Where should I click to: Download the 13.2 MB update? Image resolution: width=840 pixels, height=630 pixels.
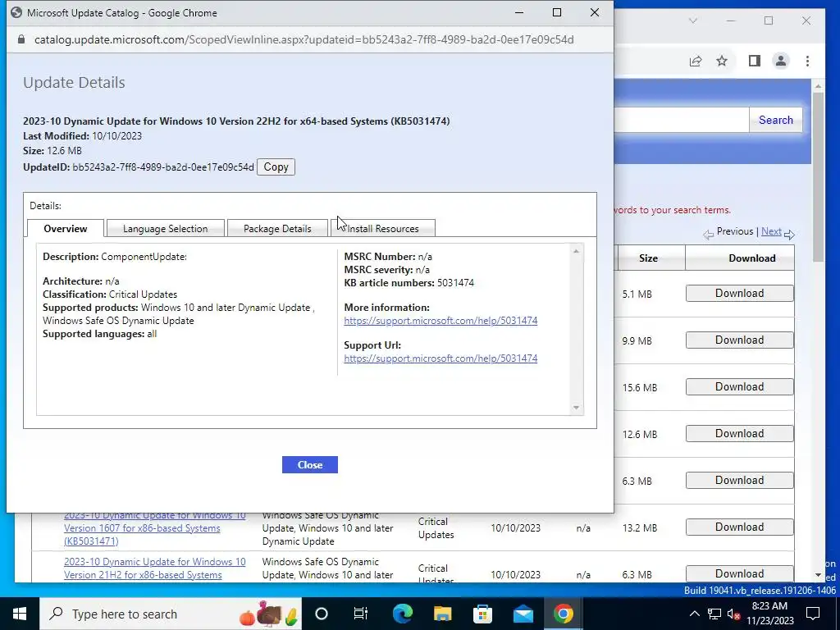pos(739,527)
